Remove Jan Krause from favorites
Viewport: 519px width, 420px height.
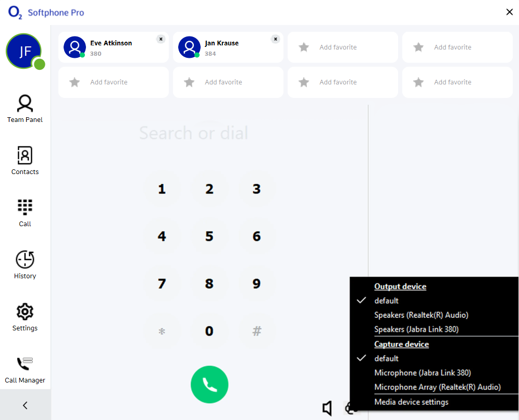(x=275, y=39)
